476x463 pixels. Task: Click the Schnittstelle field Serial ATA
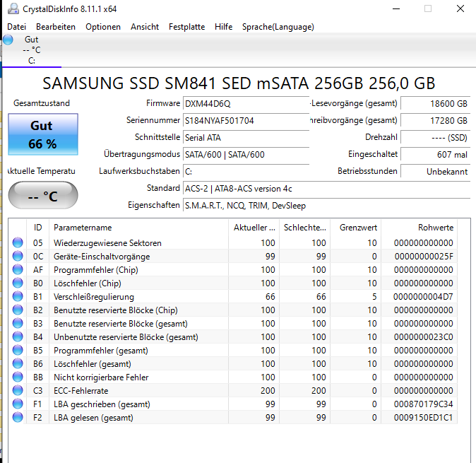click(246, 138)
